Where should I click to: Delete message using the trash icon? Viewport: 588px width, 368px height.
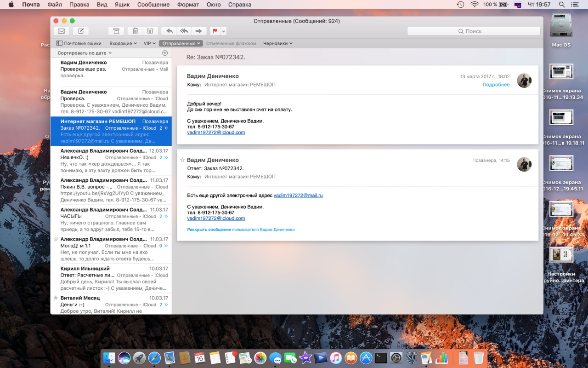coord(135,31)
